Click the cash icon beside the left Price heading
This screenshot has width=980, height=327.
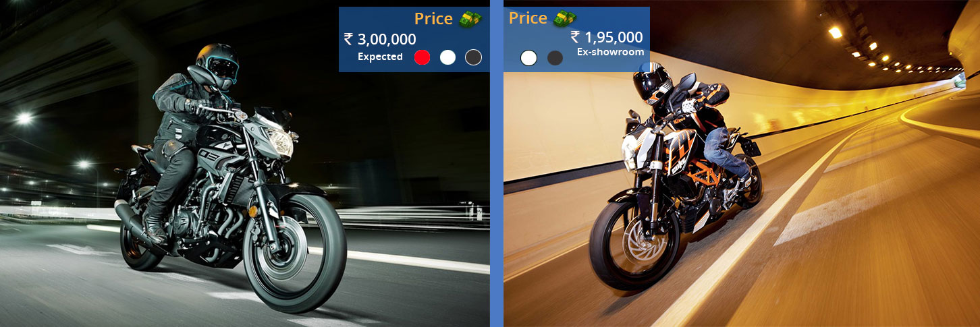point(470,20)
